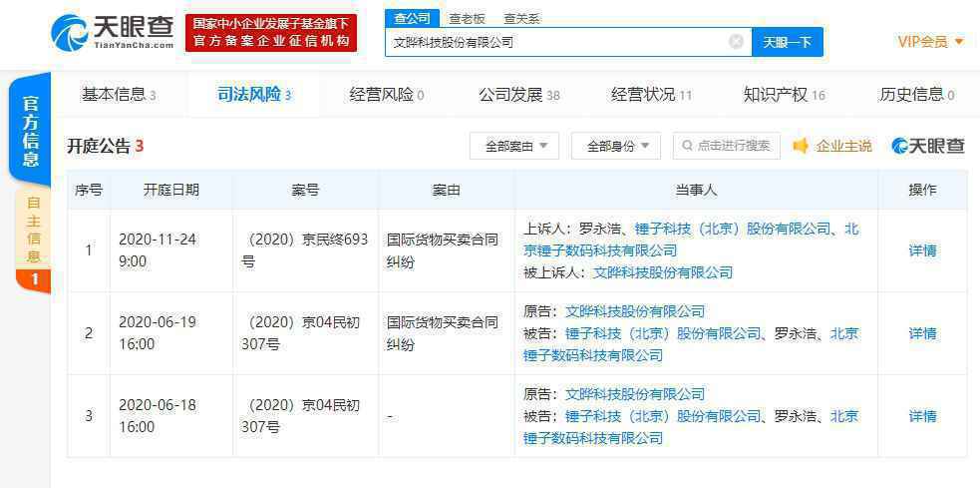The image size is (980, 488).
Task: Click the 天眼一下 search button
Action: pyautogui.click(x=787, y=42)
